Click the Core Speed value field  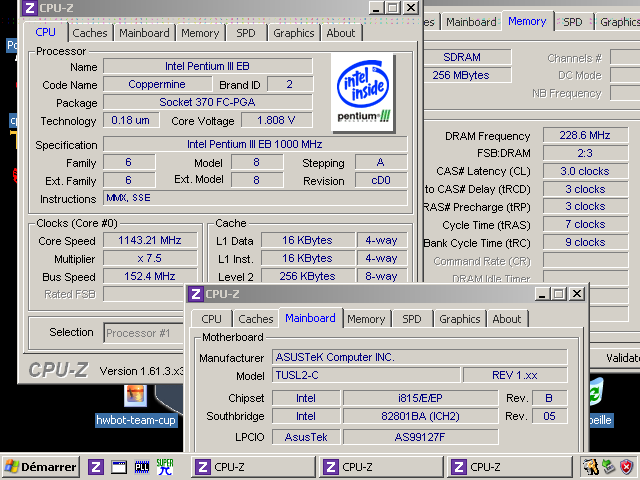pos(139,241)
